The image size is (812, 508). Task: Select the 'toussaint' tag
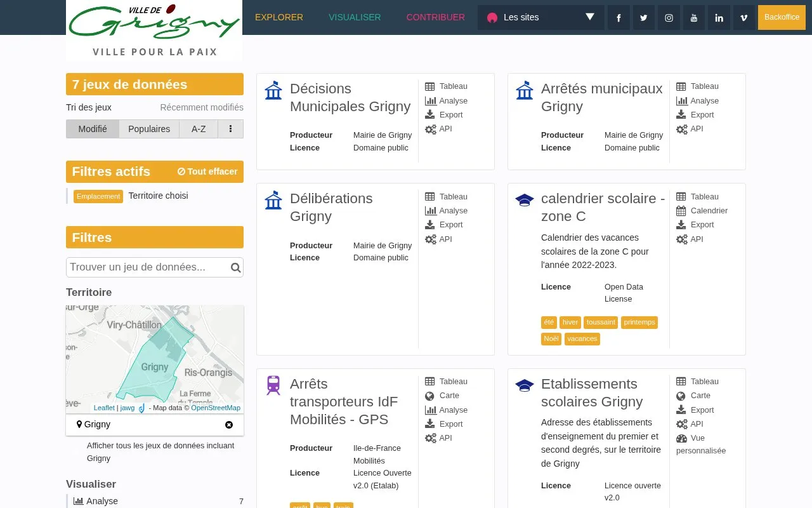point(601,323)
